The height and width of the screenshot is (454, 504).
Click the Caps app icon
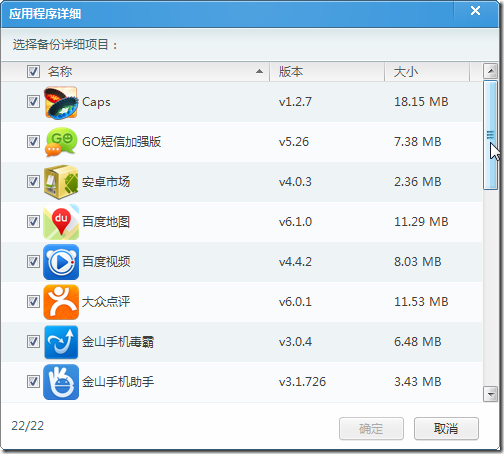[x=61, y=102]
